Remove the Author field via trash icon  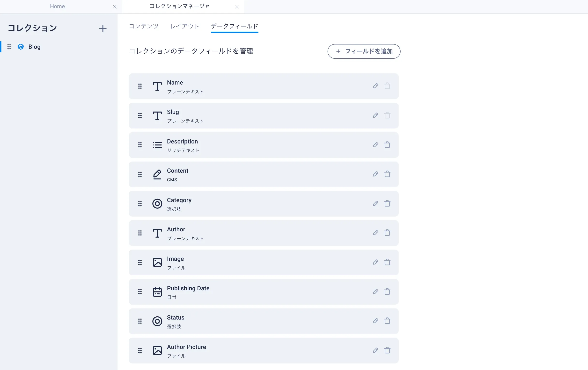pos(387,233)
